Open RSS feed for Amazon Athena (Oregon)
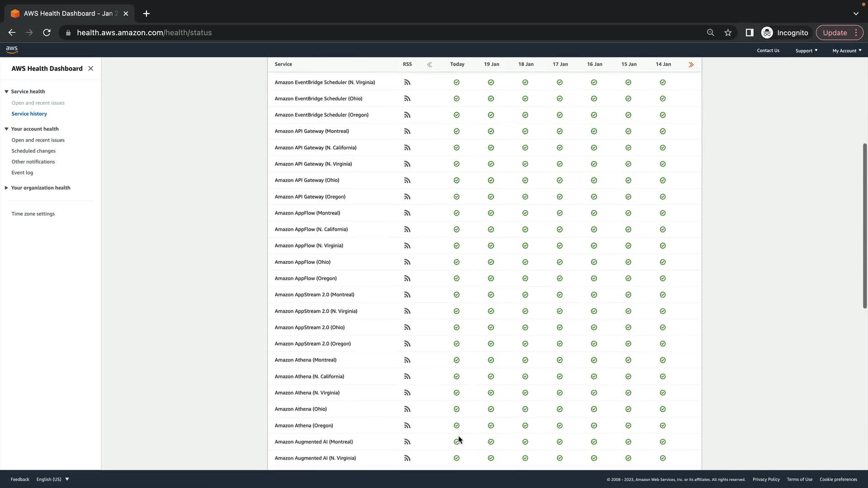Screen dimensions: 868x488 (x=407, y=426)
